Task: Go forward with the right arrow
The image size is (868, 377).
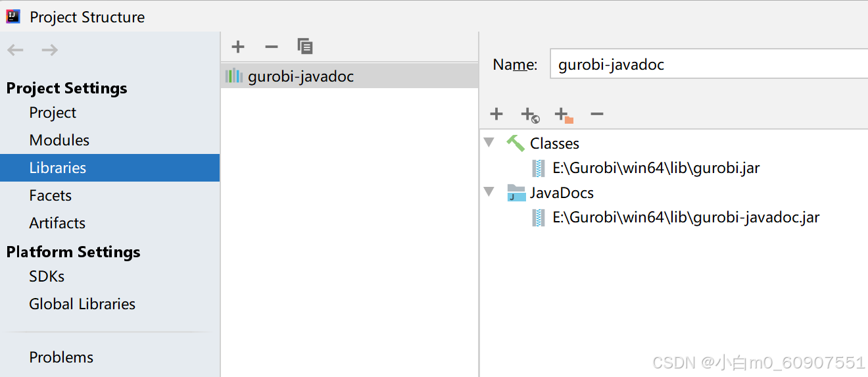Action: (49, 50)
